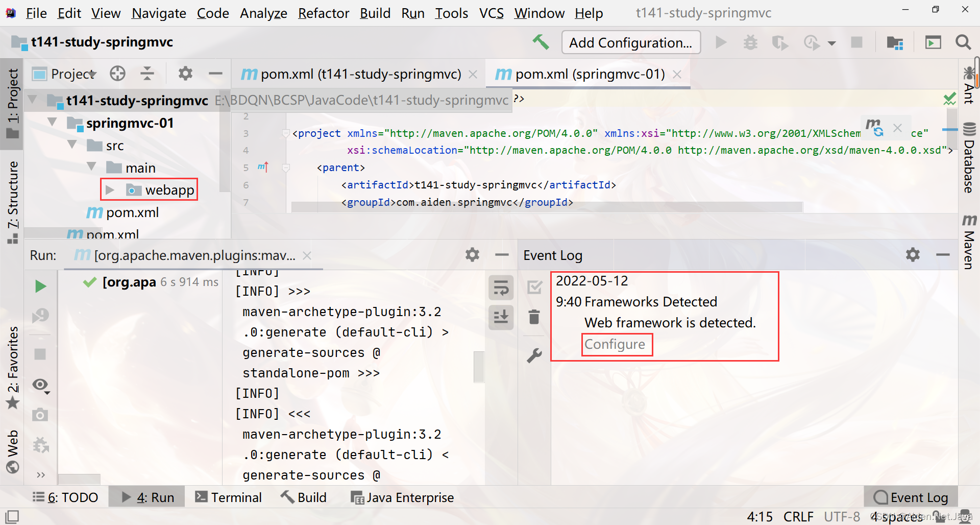This screenshot has height=525, width=980.
Task: Click the Run Anything icon
Action: [933, 42]
